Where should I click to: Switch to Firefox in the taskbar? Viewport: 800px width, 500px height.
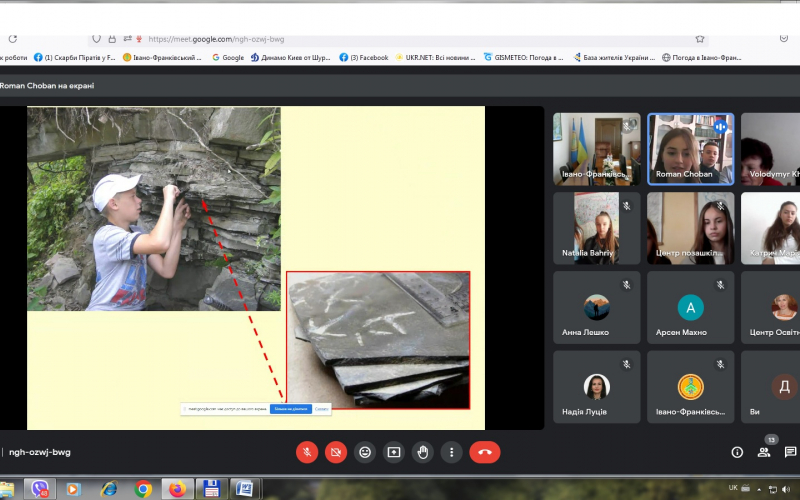coord(178,489)
